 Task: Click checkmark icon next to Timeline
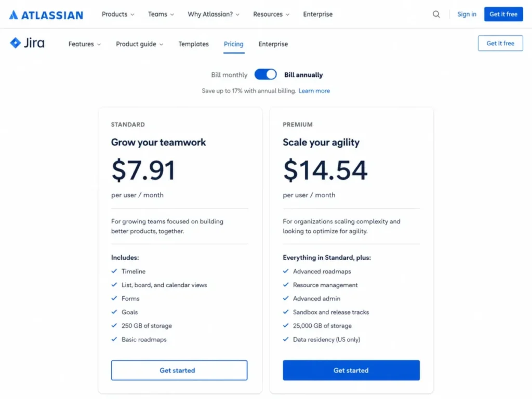[x=114, y=271]
